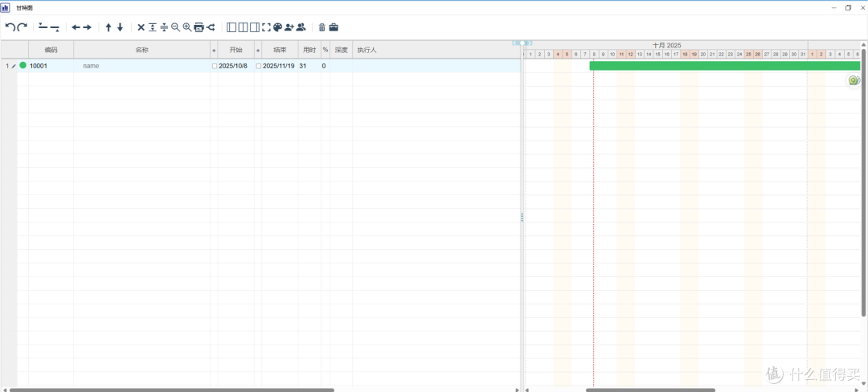Screen dimensions: 868x392
Task: Tick the end milestone checkbox for 2025/11/19
Action: 259,66
